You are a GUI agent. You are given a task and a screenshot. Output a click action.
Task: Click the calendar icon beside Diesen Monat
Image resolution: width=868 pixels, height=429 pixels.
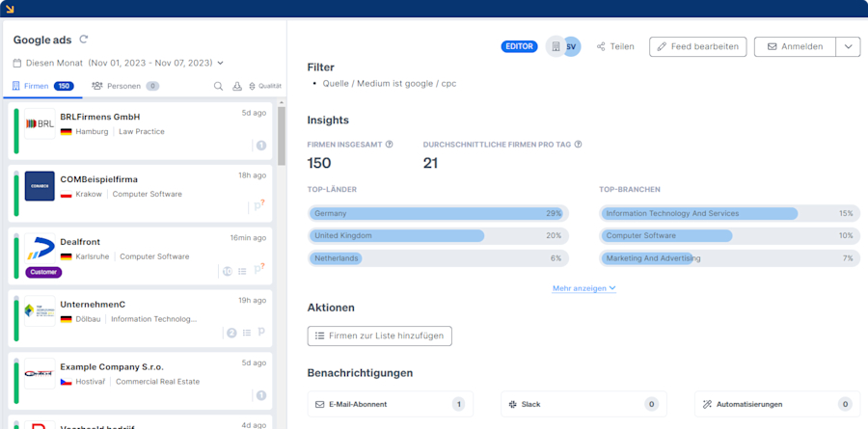coord(17,63)
